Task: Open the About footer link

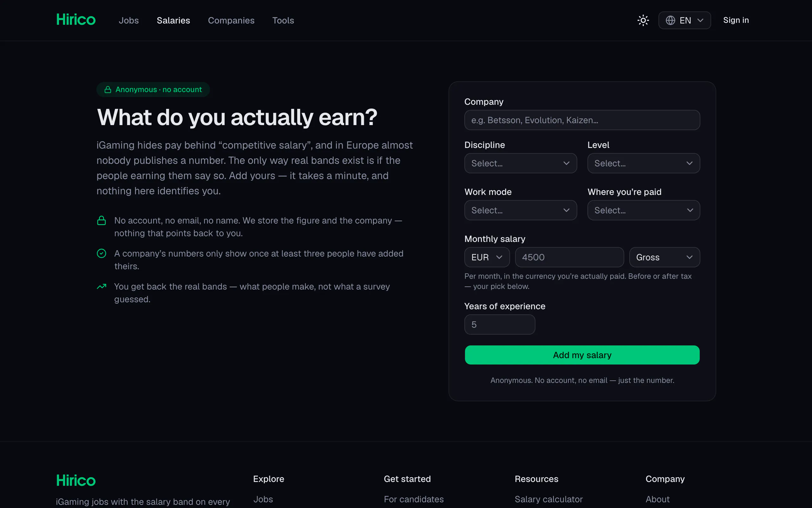Action: [x=657, y=499]
